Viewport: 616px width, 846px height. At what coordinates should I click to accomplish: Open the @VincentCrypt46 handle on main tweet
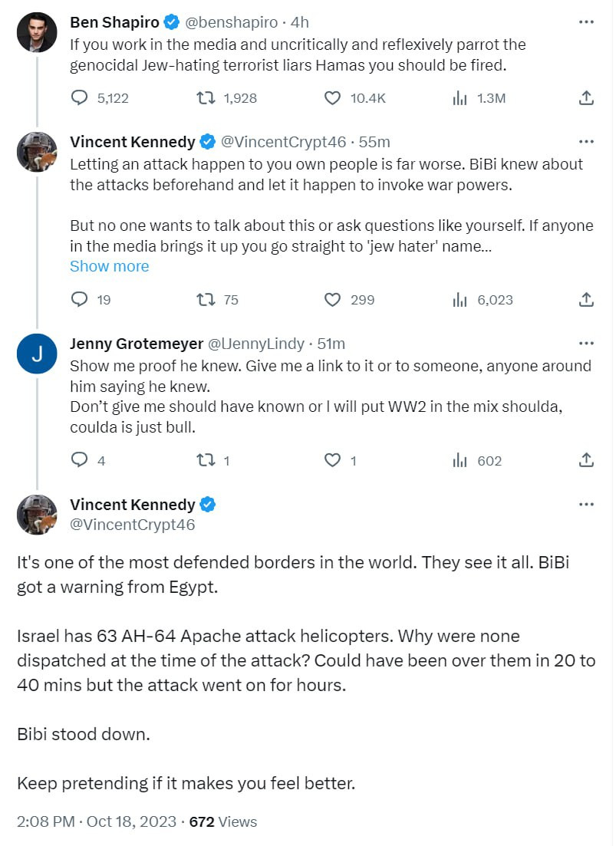[x=132, y=525]
